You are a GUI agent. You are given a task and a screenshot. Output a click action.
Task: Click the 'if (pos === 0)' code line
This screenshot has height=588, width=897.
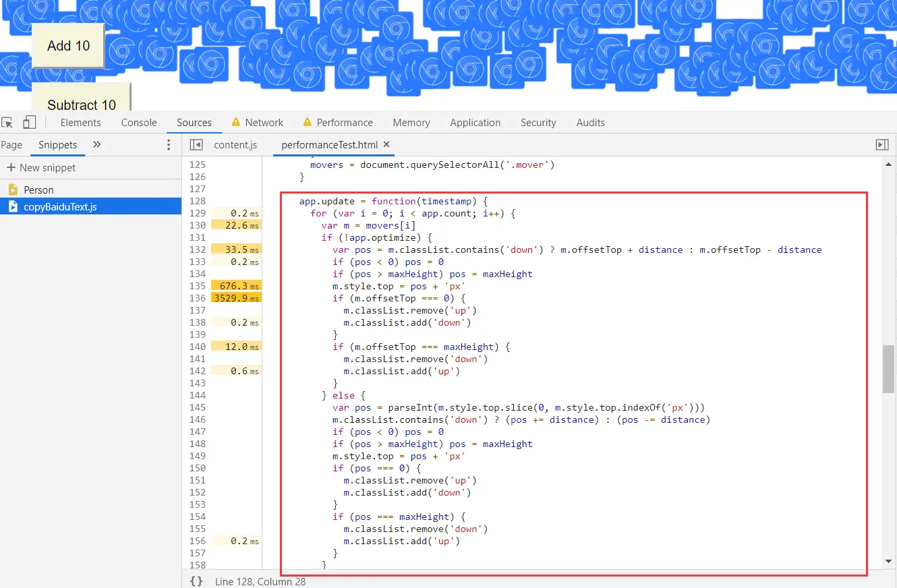[x=377, y=468]
